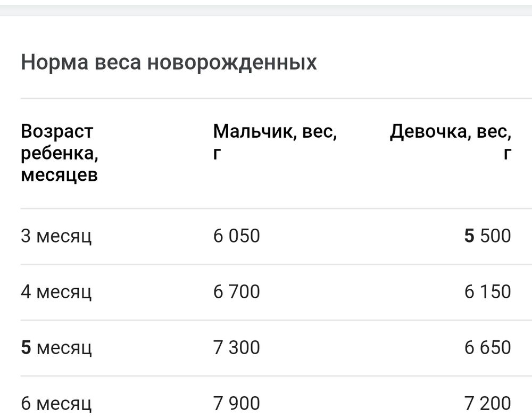Select the '3 месяц' row label
The width and height of the screenshot is (532, 419).
[x=56, y=236]
